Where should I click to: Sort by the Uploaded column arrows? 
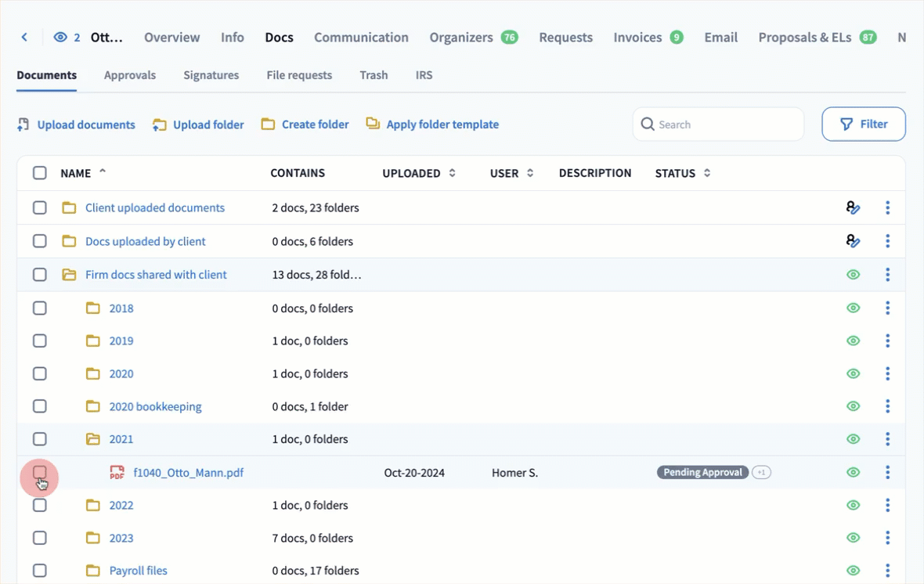(x=452, y=173)
